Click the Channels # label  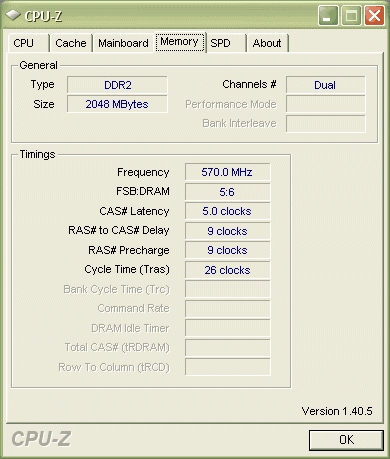click(x=249, y=84)
